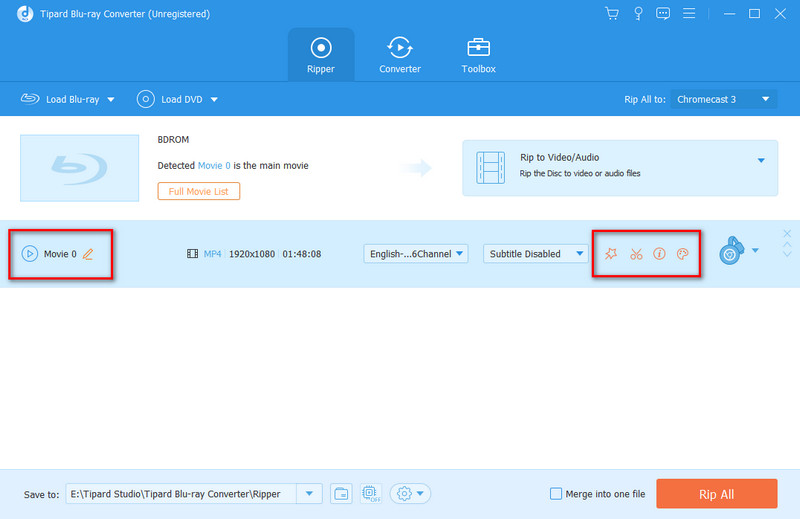Play the Movie 0 preview
The width and height of the screenshot is (800, 519).
click(30, 254)
